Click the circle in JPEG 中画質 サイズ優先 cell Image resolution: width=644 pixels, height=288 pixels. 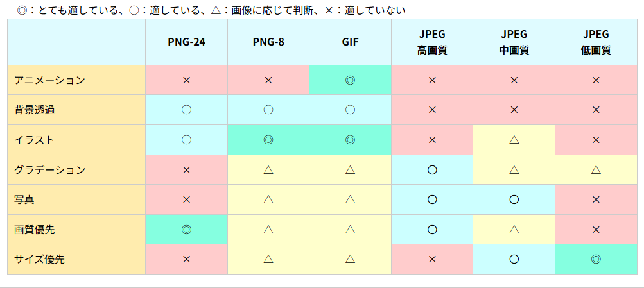(x=514, y=259)
